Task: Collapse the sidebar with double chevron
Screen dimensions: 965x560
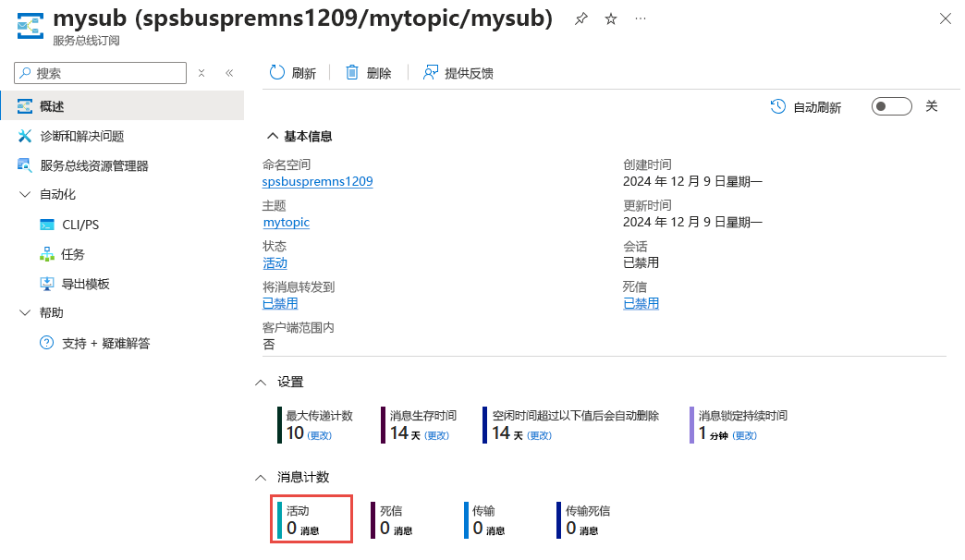Action: 229,73
